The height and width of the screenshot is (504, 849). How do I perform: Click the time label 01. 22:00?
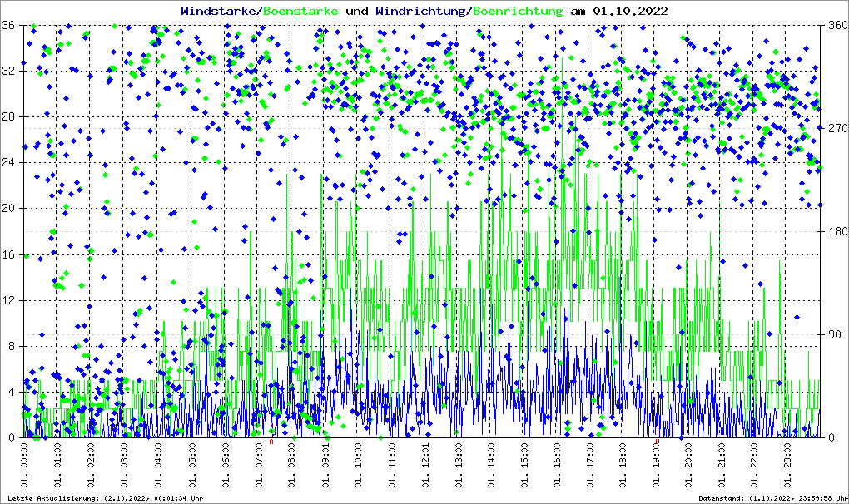[x=755, y=466]
